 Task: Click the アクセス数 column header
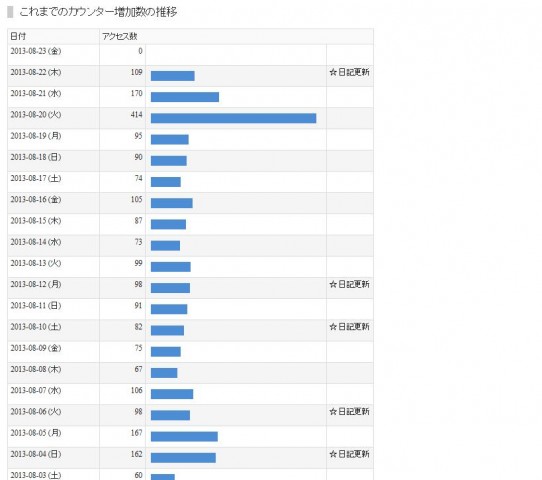(120, 36)
